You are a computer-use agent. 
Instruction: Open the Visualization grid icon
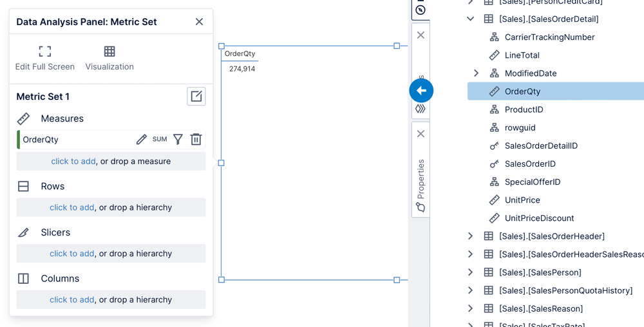click(109, 51)
